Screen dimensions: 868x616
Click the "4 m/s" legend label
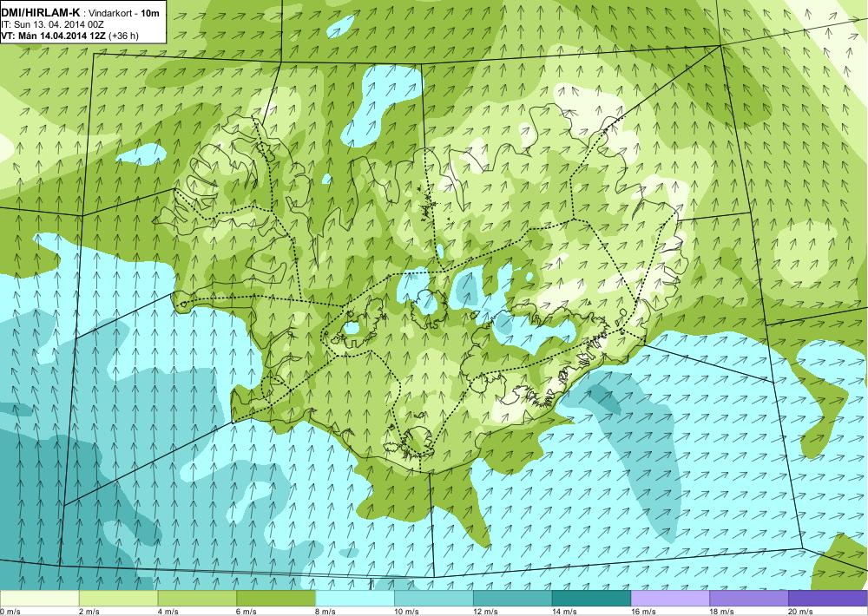click(x=168, y=612)
